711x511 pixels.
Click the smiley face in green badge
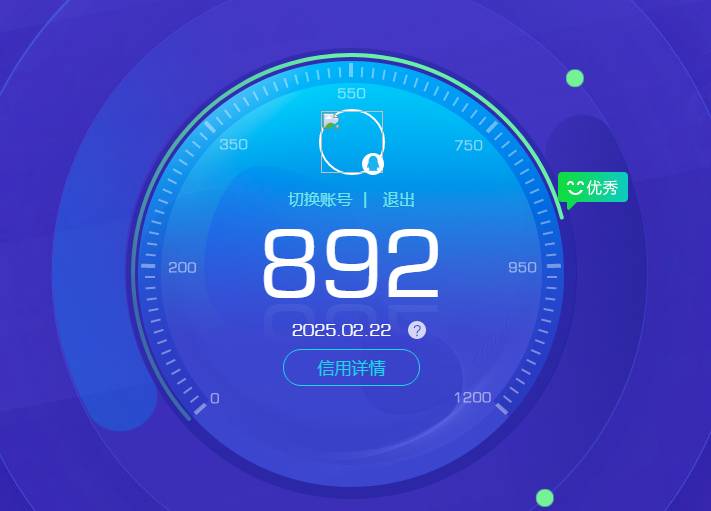574,187
